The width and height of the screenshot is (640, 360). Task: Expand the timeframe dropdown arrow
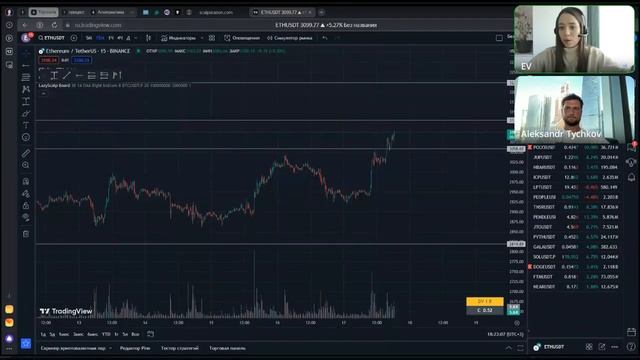[x=136, y=38]
